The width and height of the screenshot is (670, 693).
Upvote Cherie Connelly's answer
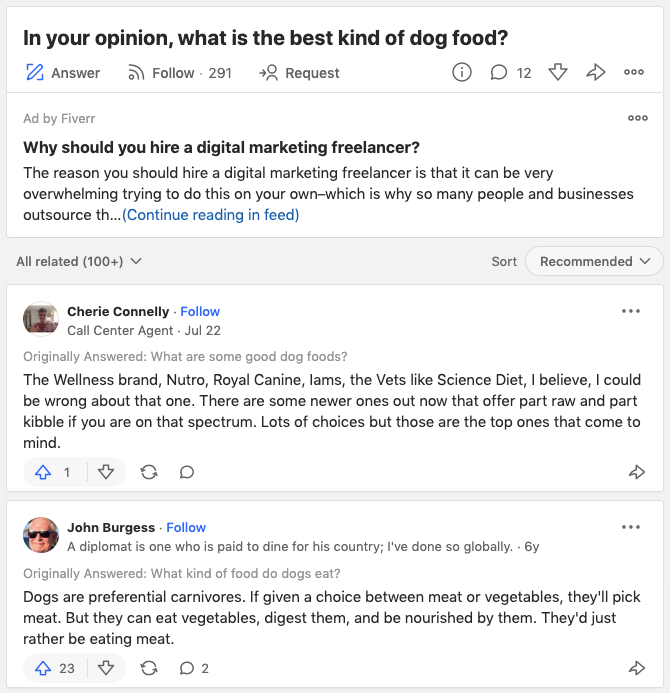tap(54, 472)
